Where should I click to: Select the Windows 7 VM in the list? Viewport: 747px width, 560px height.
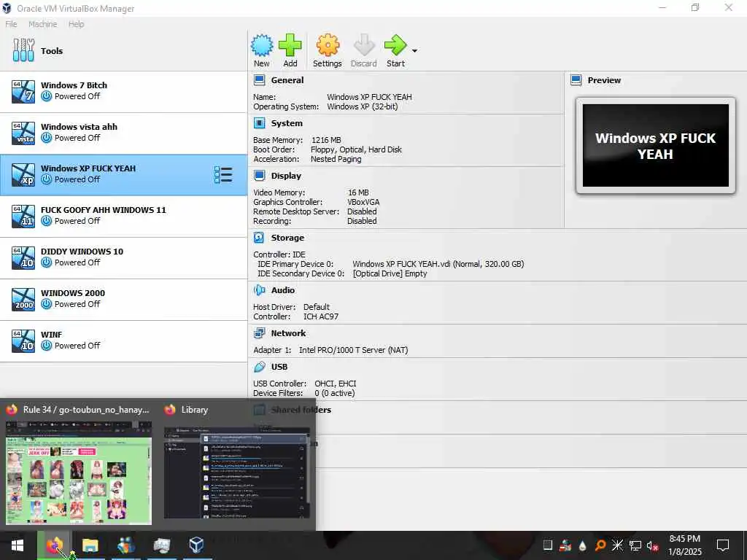(x=123, y=91)
